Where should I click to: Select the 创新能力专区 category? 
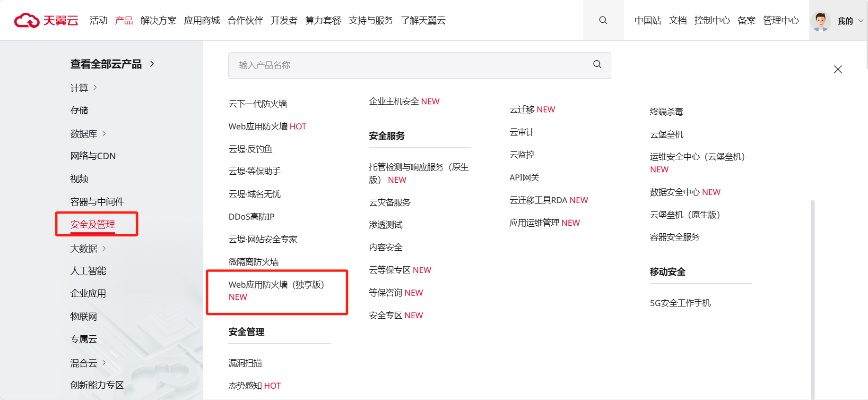coord(97,385)
